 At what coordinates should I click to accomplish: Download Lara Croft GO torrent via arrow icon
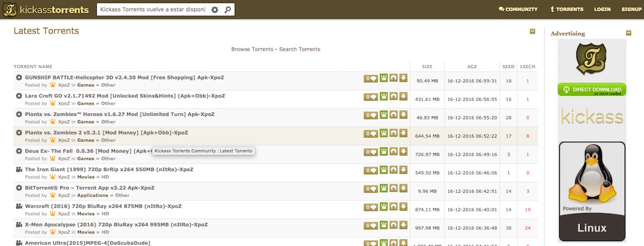point(404,97)
